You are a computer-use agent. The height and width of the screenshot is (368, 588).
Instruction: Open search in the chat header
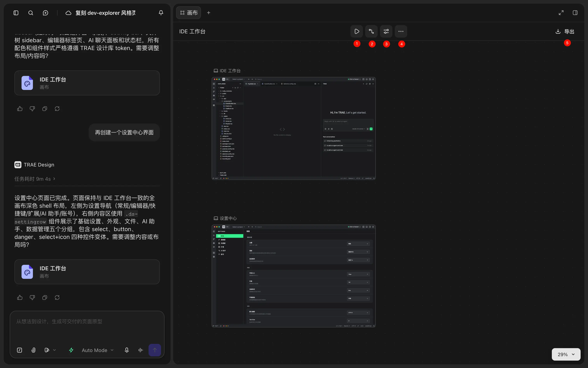31,13
